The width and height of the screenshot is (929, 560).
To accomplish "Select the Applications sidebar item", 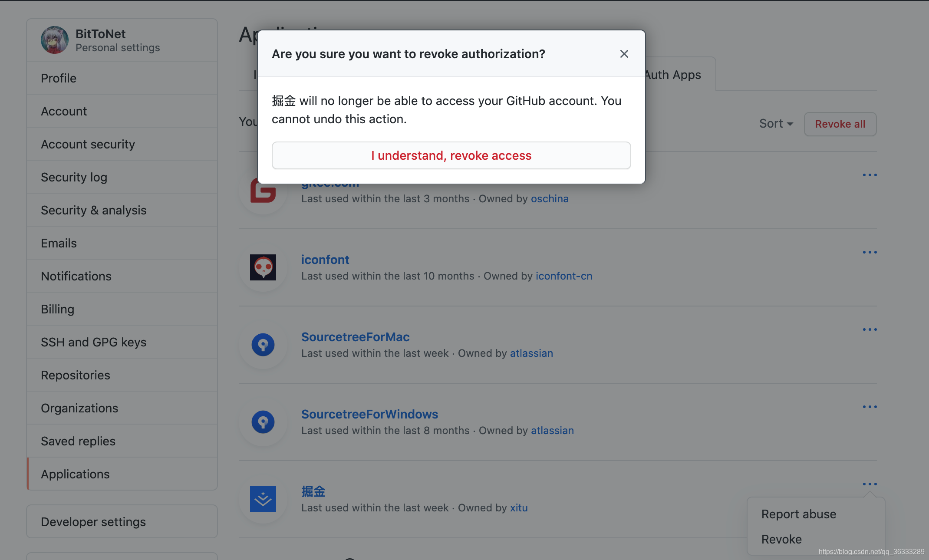I will (122, 474).
